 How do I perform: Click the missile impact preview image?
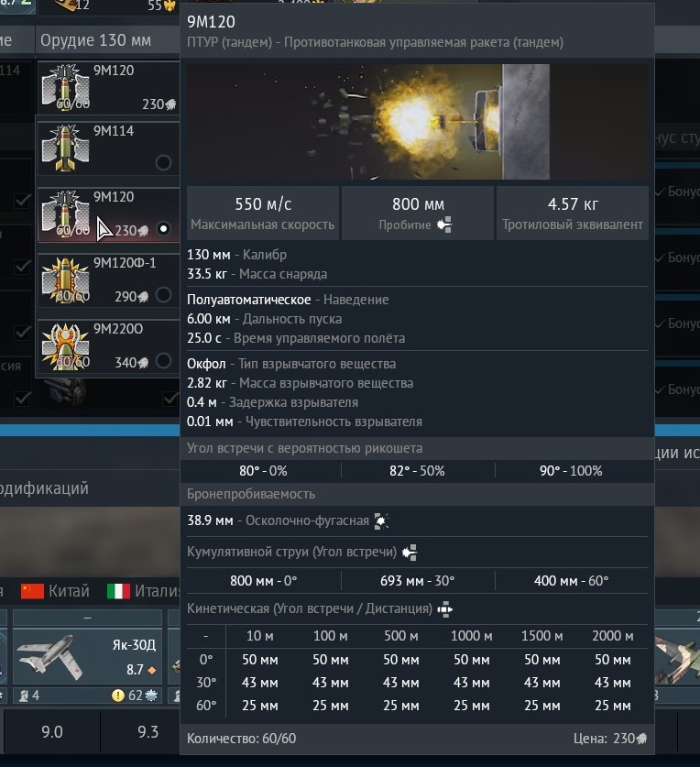[417, 122]
